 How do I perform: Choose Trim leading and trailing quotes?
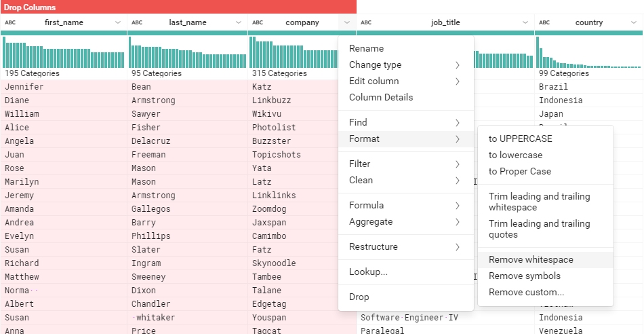[x=539, y=229]
